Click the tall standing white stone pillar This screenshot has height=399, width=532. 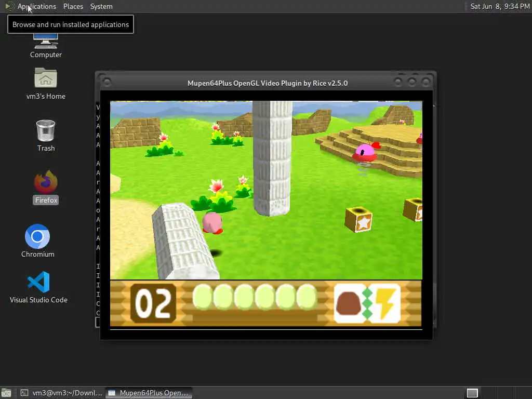[x=272, y=158]
